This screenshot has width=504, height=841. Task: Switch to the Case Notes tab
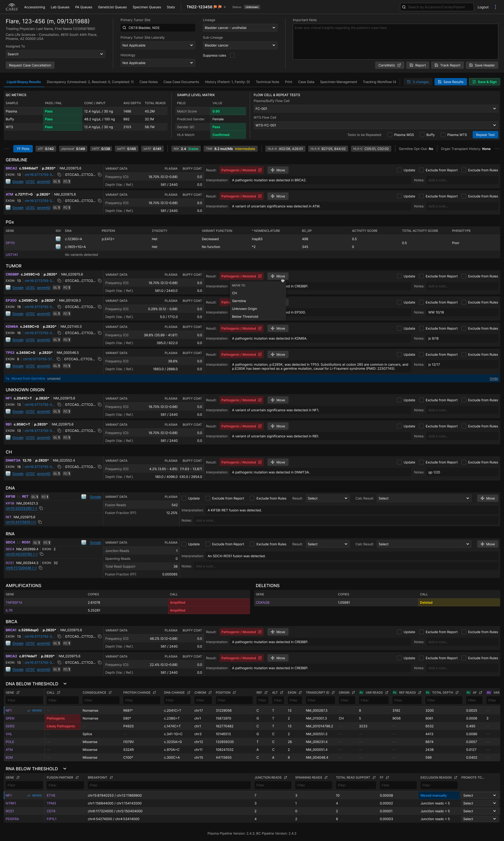coord(148,82)
